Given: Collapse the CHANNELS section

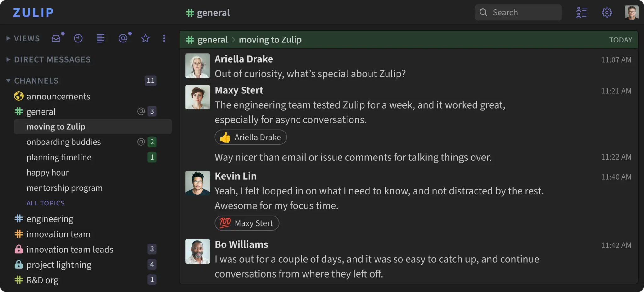Looking at the screenshot, I should click(8, 80).
